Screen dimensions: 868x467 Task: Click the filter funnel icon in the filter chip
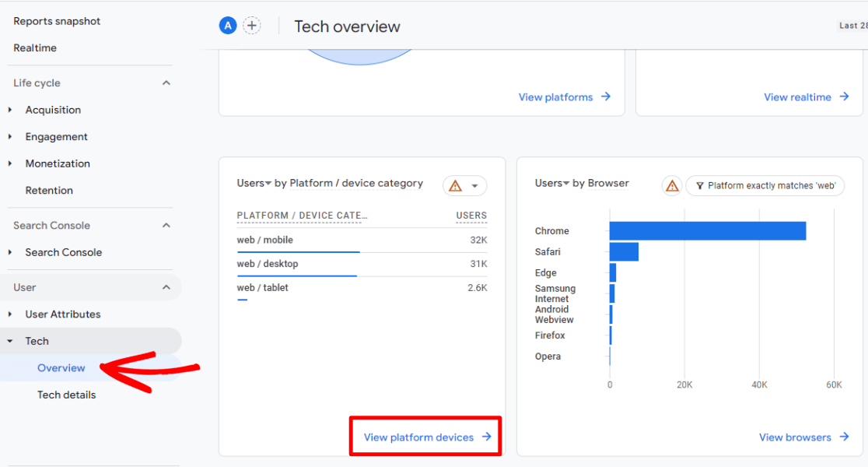(700, 186)
